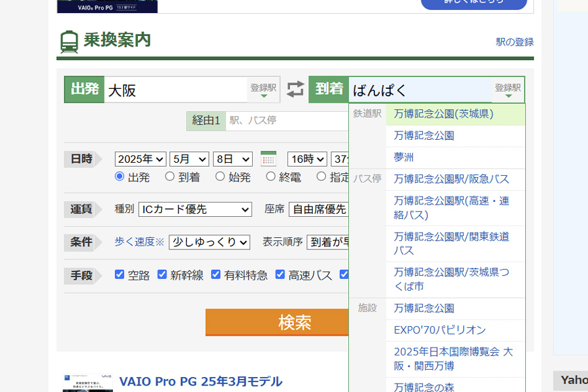588x392 pixels.
Task: Open the ICカード優先 fare type dropdown
Action: click(x=195, y=209)
